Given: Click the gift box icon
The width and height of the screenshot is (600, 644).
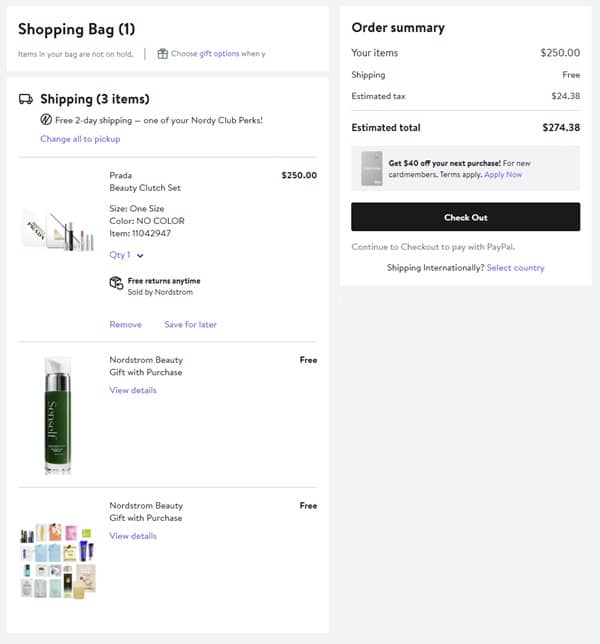Looking at the screenshot, I should tap(162, 53).
